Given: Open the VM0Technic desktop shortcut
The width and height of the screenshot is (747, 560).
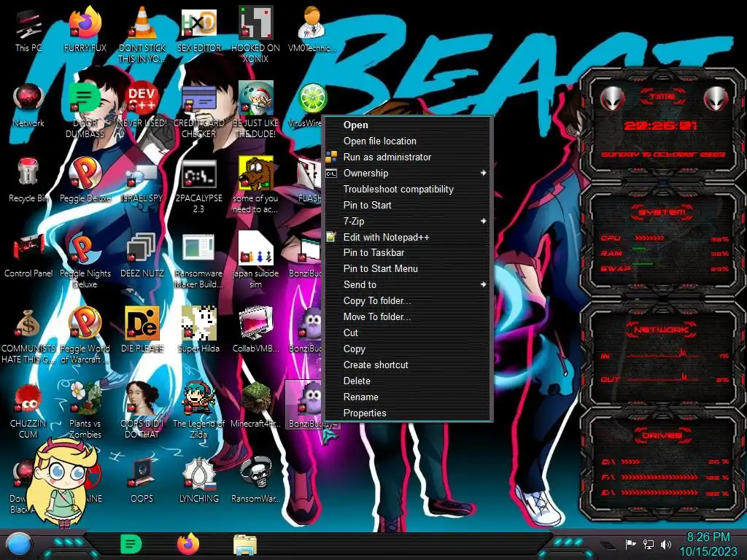Looking at the screenshot, I should (312, 30).
